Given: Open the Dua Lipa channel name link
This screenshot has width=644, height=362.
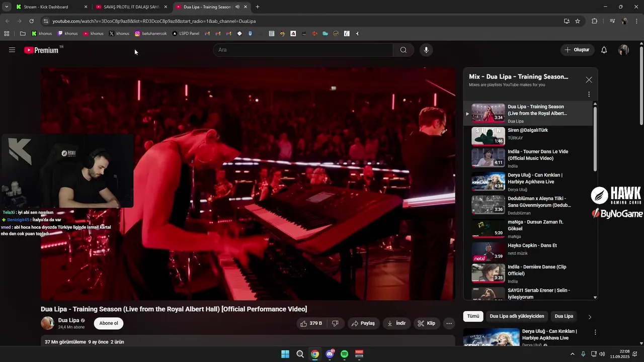Looking at the screenshot, I should [68, 320].
